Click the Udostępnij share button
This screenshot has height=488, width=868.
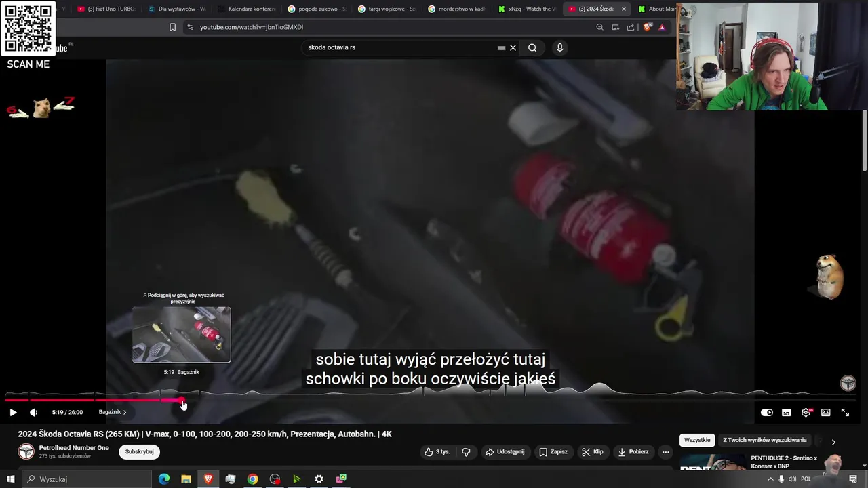pyautogui.click(x=505, y=451)
